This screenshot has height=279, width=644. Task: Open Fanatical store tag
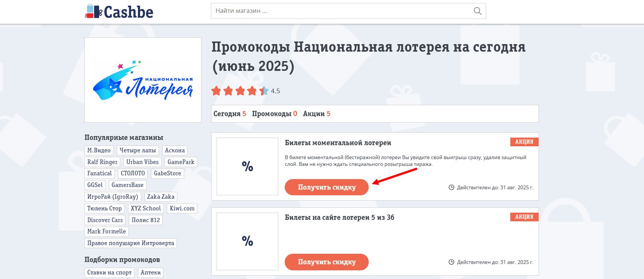pyautogui.click(x=99, y=173)
